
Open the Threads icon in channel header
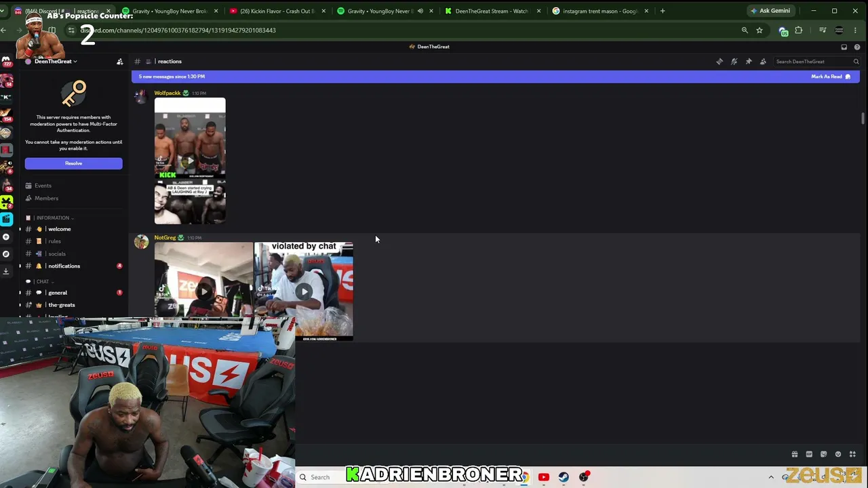coord(719,62)
